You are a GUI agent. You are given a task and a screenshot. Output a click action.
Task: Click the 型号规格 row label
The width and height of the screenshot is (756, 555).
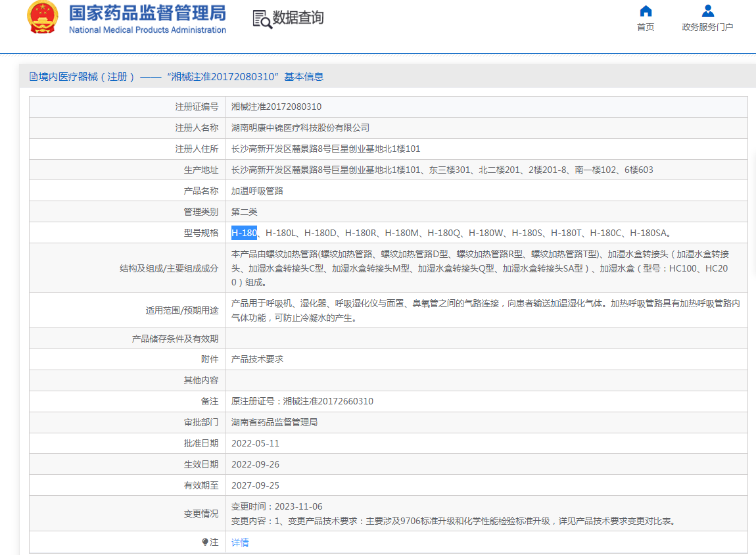[x=201, y=233]
